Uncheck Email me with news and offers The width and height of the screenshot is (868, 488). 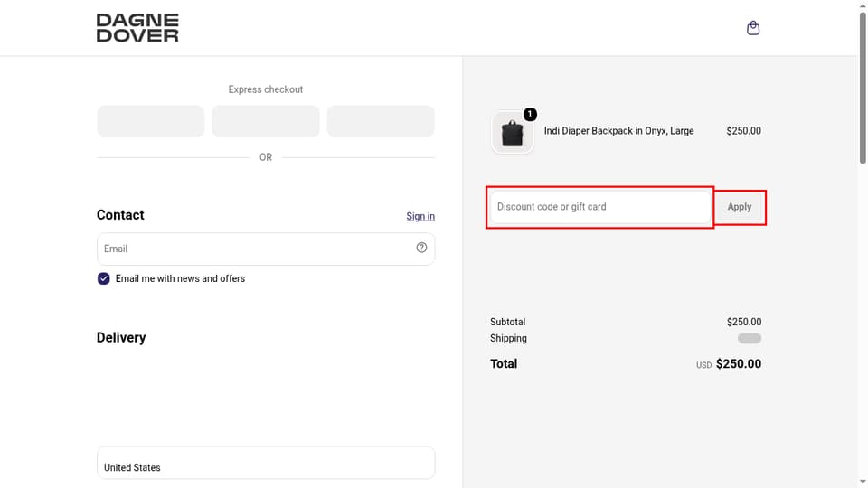(x=103, y=278)
